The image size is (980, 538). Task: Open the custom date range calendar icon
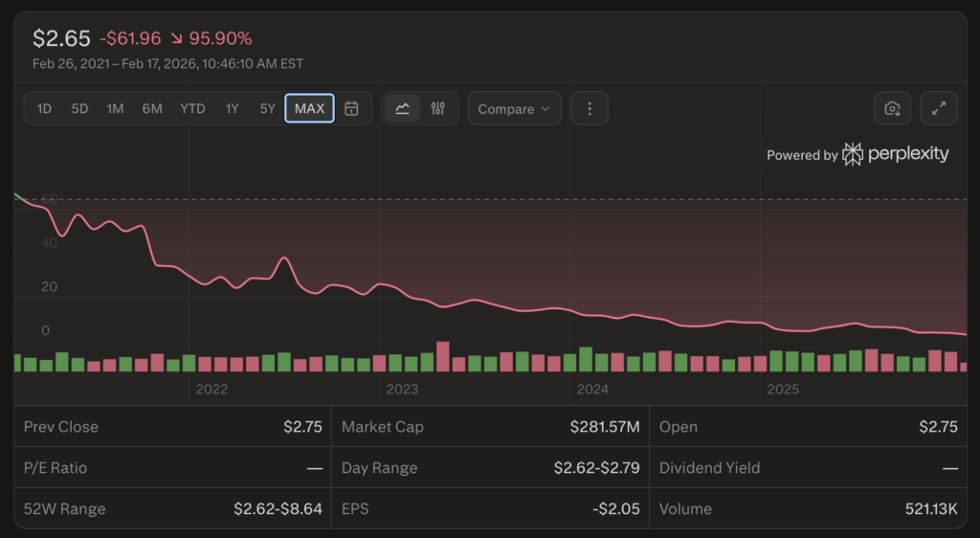coord(351,109)
